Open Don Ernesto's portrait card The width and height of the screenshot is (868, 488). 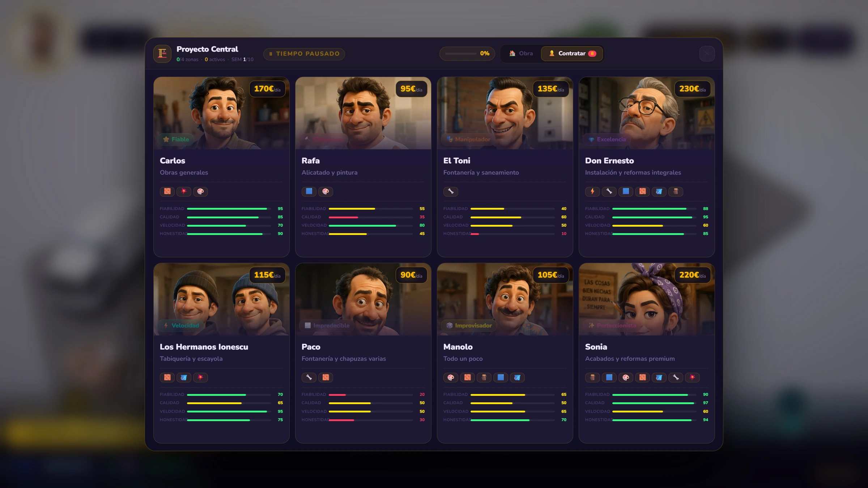(647, 113)
